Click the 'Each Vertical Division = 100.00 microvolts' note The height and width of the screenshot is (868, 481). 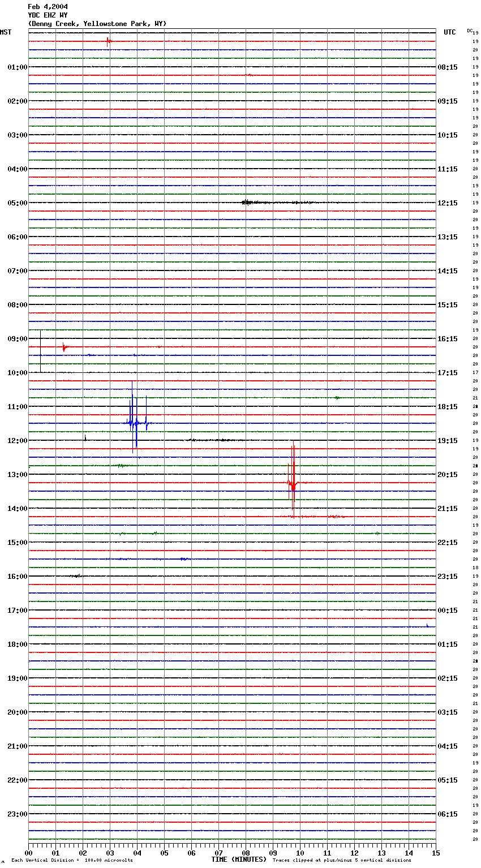pyautogui.click(x=72, y=861)
